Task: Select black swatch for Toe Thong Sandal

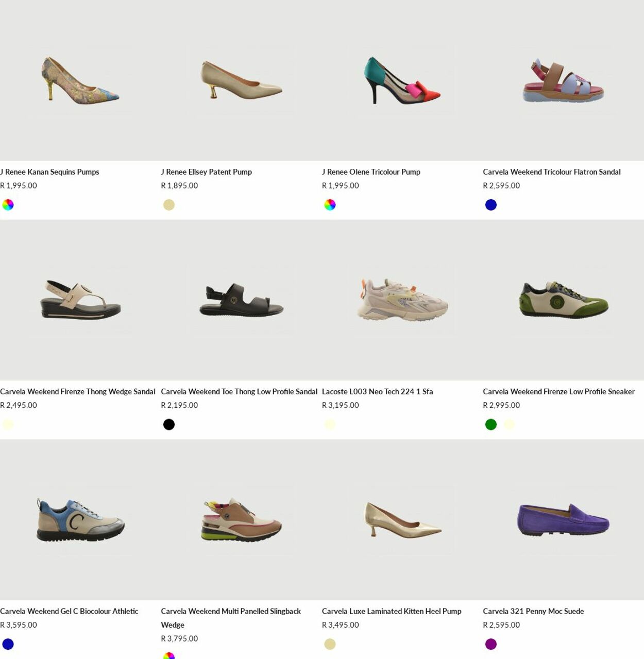Action: click(169, 425)
